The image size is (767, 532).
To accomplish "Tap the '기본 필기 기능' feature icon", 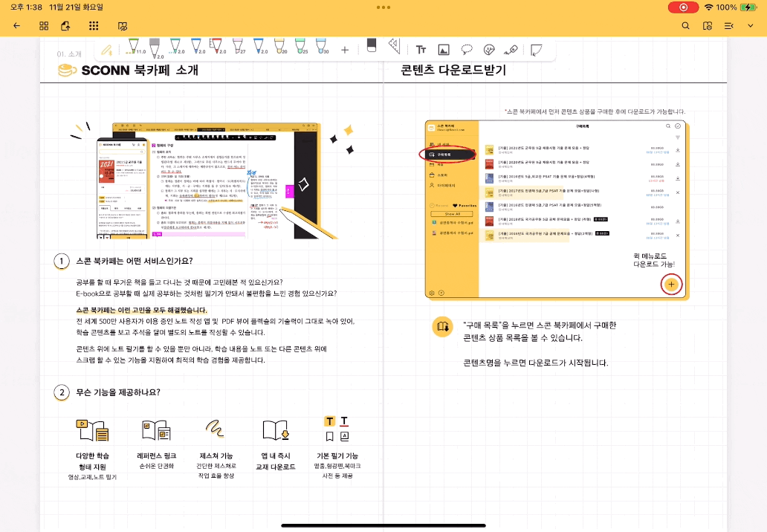I will tap(337, 429).
